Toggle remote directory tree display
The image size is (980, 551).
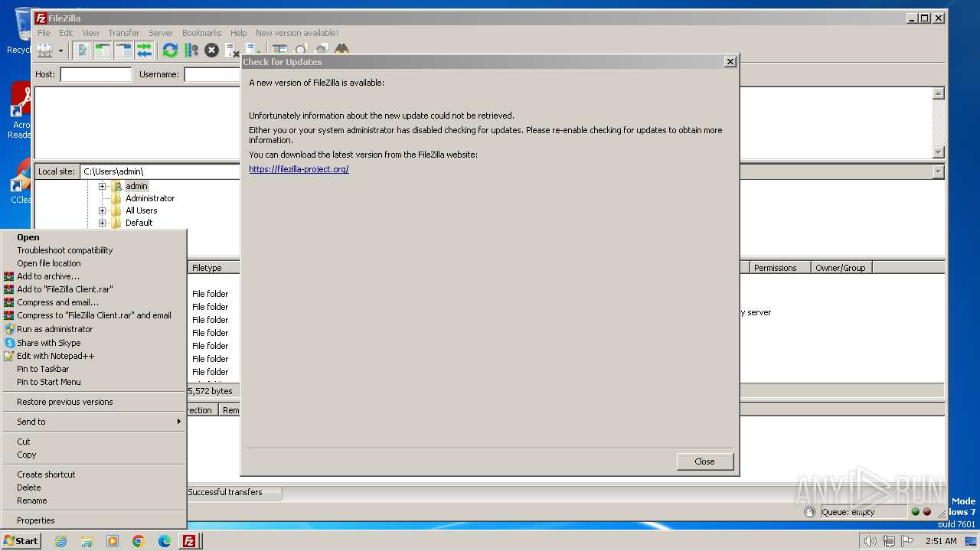123,51
